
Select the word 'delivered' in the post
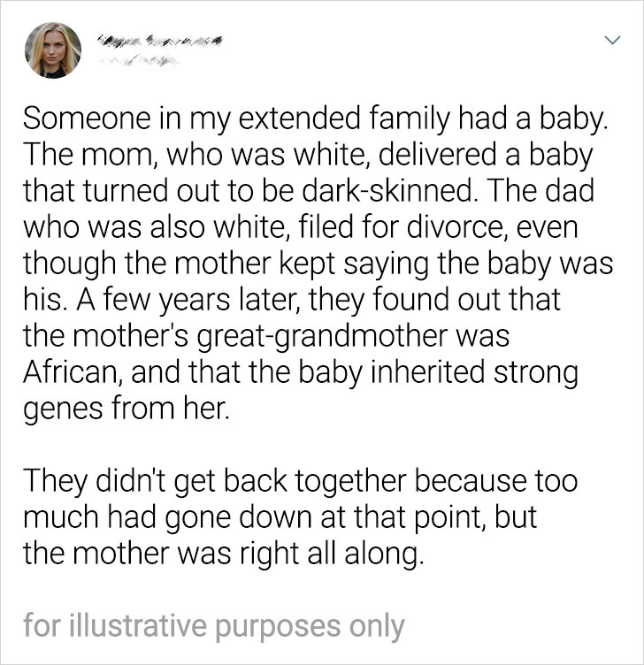tap(437, 155)
